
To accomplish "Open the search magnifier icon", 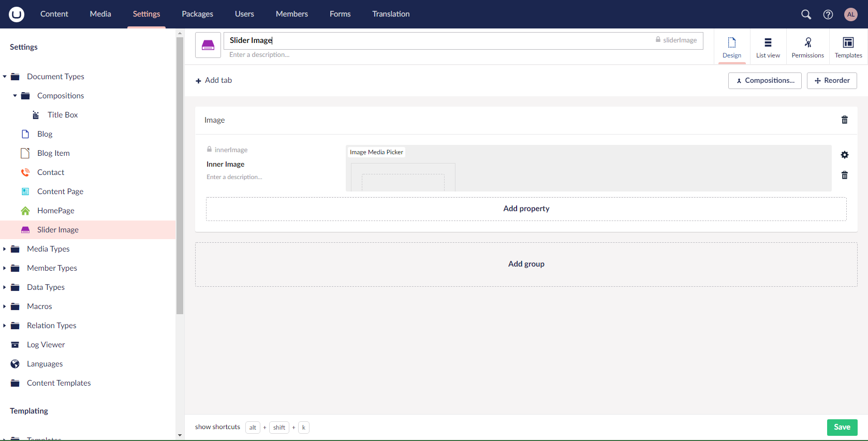I will click(x=806, y=14).
